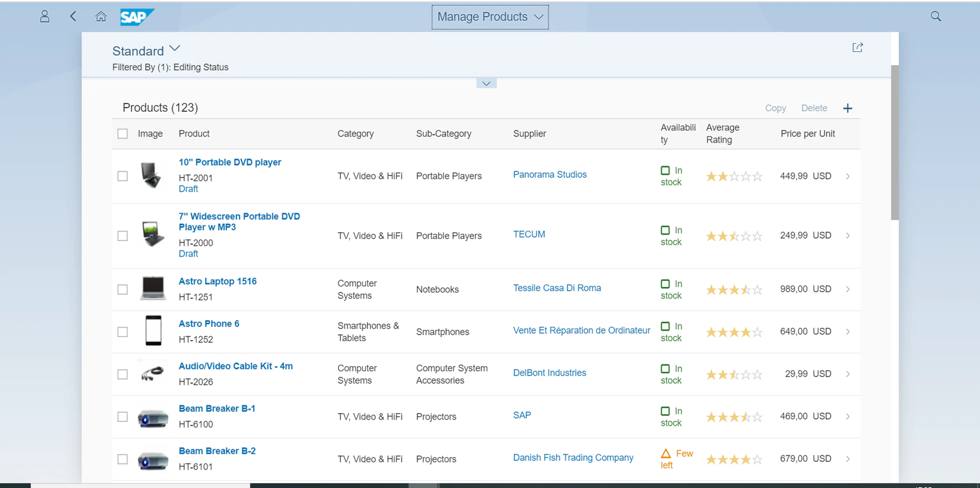
Task: Toggle the select-all checkbox in table header
Action: click(x=123, y=134)
